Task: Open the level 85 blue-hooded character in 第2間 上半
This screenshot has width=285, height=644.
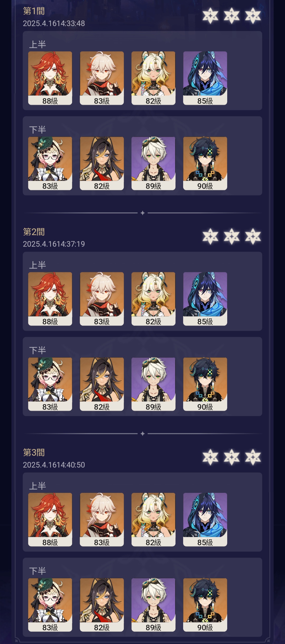Action: pos(205,299)
